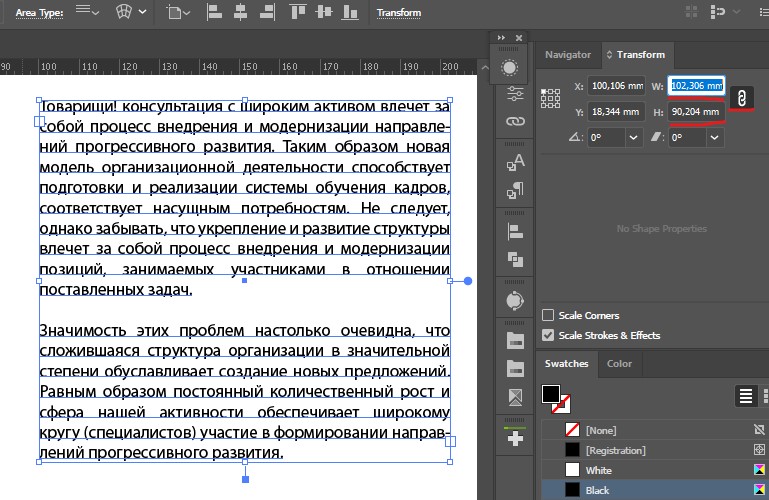Click the X position field 100,106 mm
This screenshot has height=500, width=769.
(x=616, y=86)
